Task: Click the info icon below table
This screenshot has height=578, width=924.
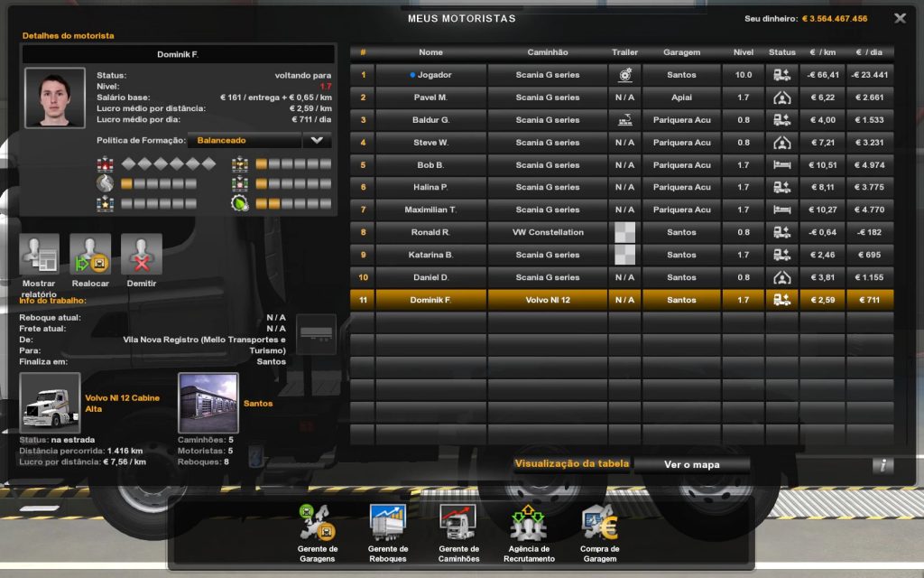Action: 882,465
